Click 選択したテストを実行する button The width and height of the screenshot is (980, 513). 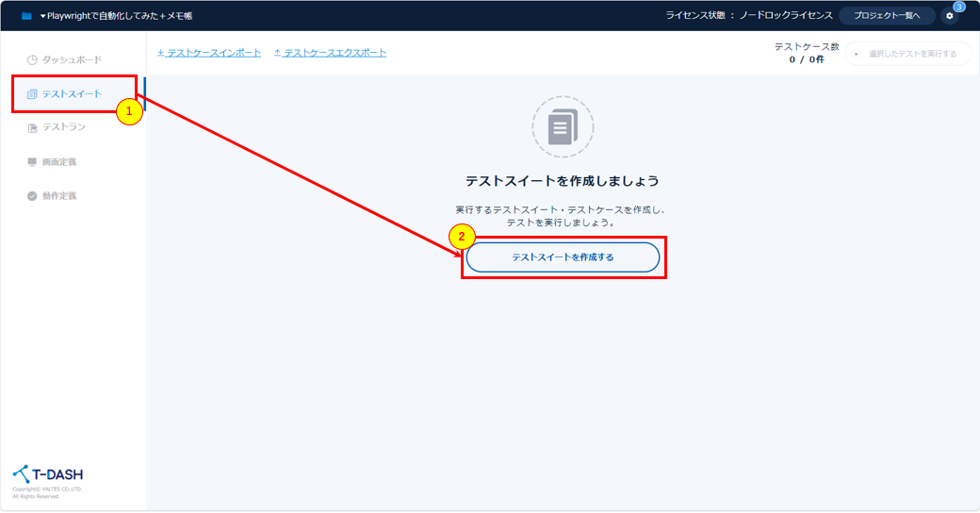pyautogui.click(x=908, y=54)
